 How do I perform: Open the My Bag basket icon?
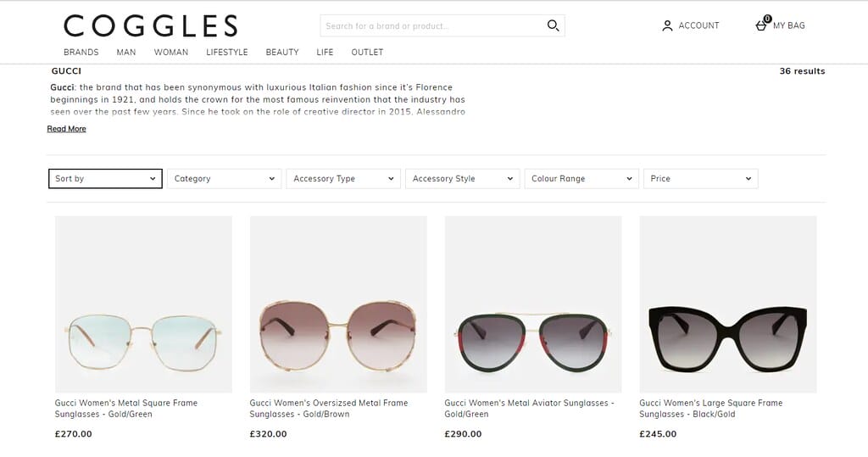tap(761, 25)
